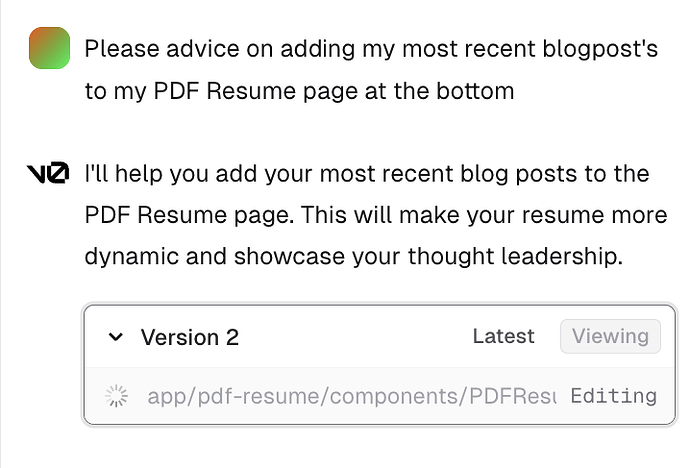Click the loading spinner next to the file path

[116, 396]
